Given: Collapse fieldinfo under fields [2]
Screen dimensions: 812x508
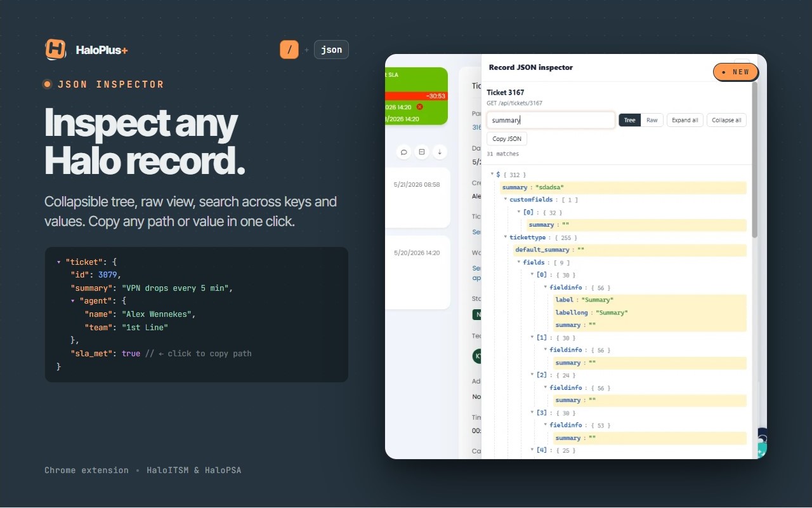Looking at the screenshot, I should coord(546,387).
